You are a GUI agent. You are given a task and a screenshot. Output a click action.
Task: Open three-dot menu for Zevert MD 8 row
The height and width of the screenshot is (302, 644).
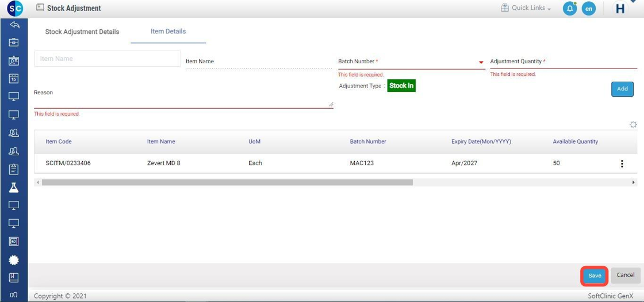[x=622, y=163]
